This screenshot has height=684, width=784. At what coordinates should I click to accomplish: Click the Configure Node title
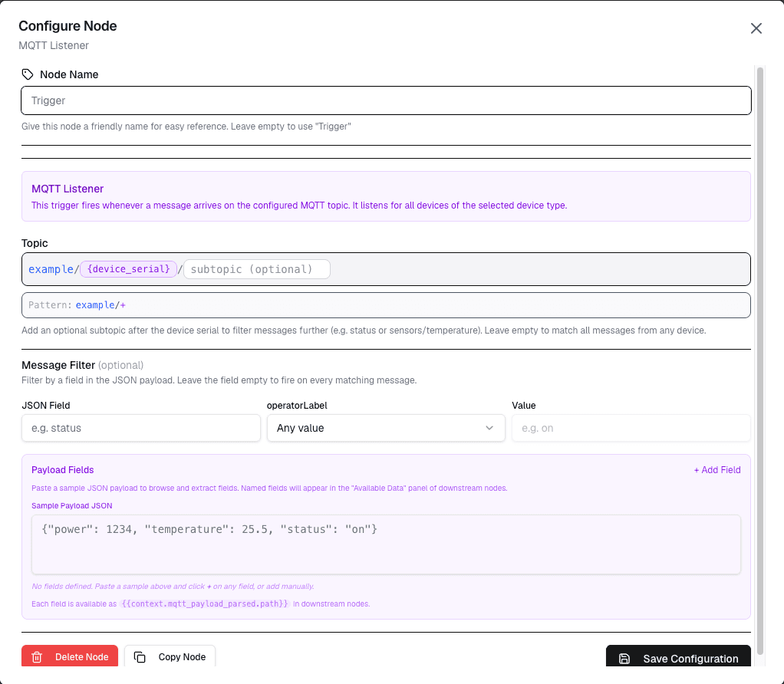68,26
